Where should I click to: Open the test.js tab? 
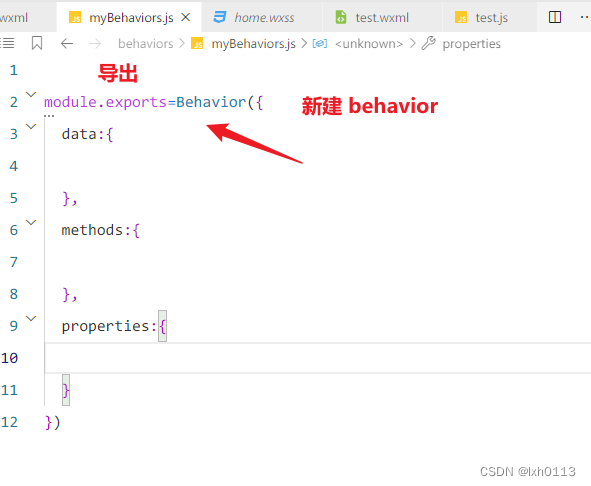point(490,17)
